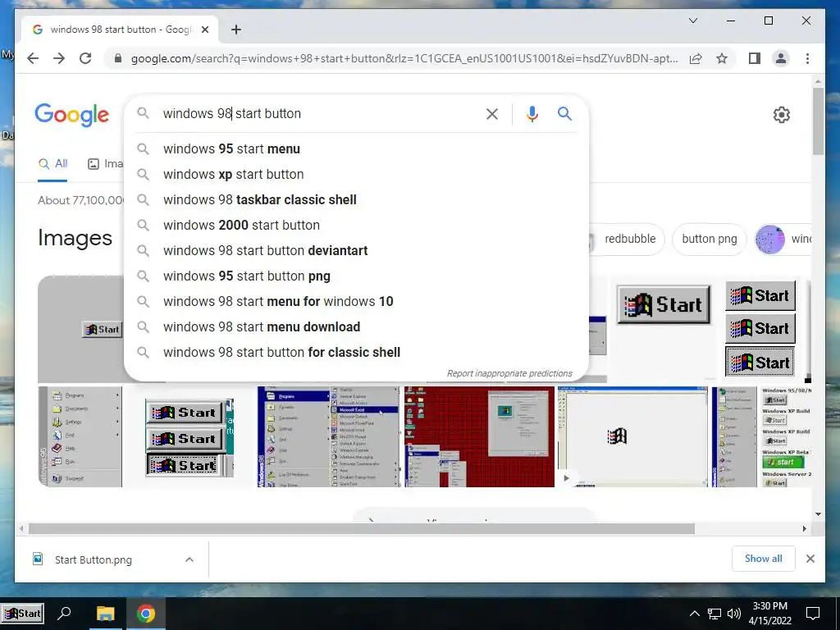Choose suggestion windows 95 start menu
The width and height of the screenshot is (840, 630).
pos(356,149)
